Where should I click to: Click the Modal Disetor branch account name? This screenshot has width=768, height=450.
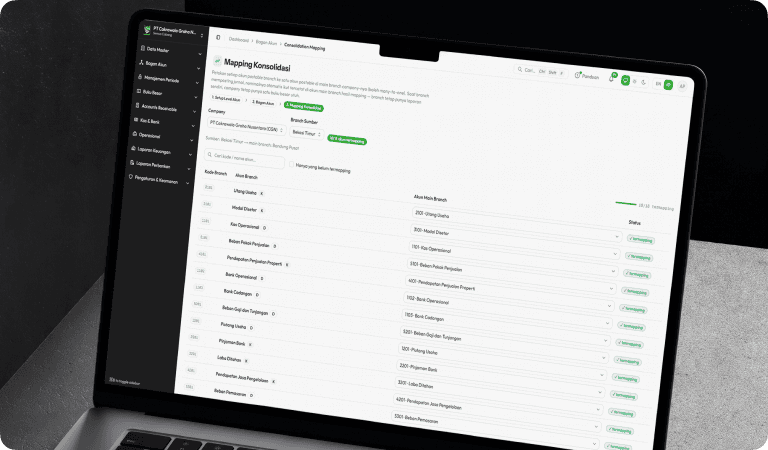[244, 209]
